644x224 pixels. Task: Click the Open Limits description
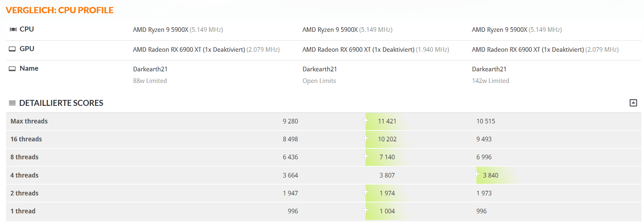click(x=319, y=81)
